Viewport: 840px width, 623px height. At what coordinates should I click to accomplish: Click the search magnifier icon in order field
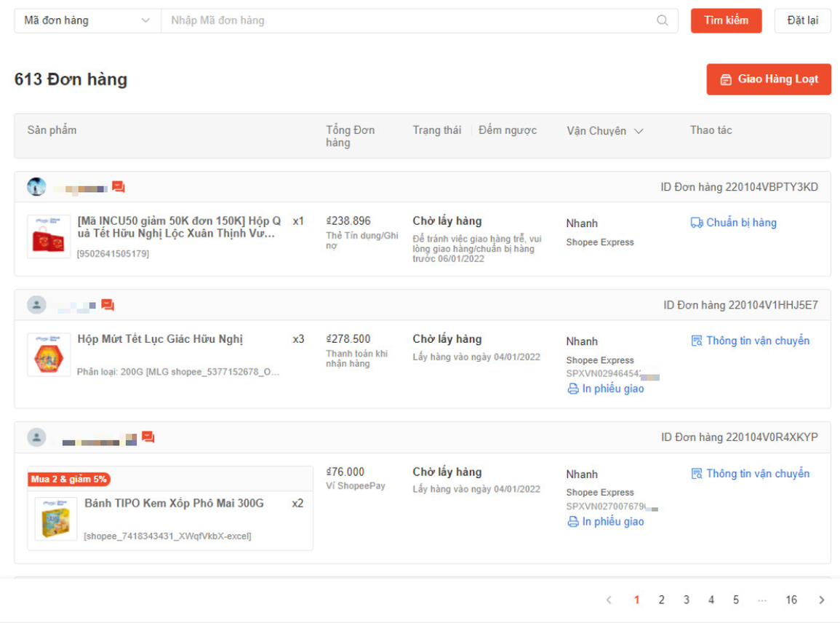coord(662,20)
